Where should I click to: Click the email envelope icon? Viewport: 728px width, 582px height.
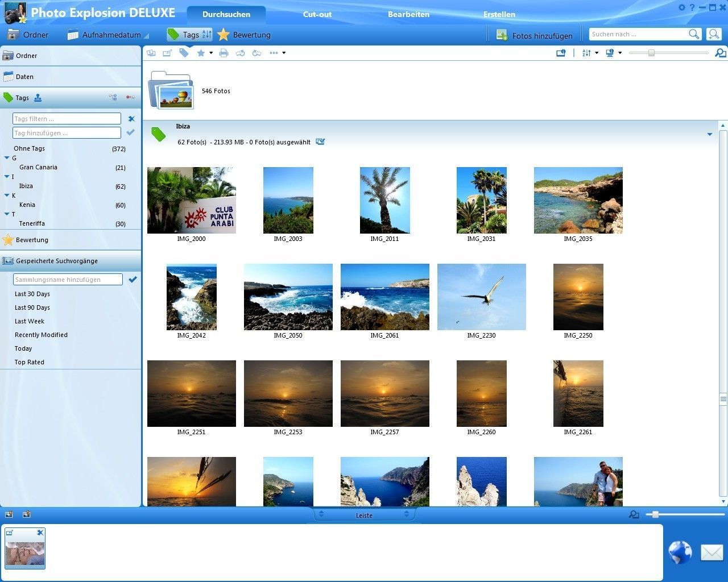(x=711, y=552)
